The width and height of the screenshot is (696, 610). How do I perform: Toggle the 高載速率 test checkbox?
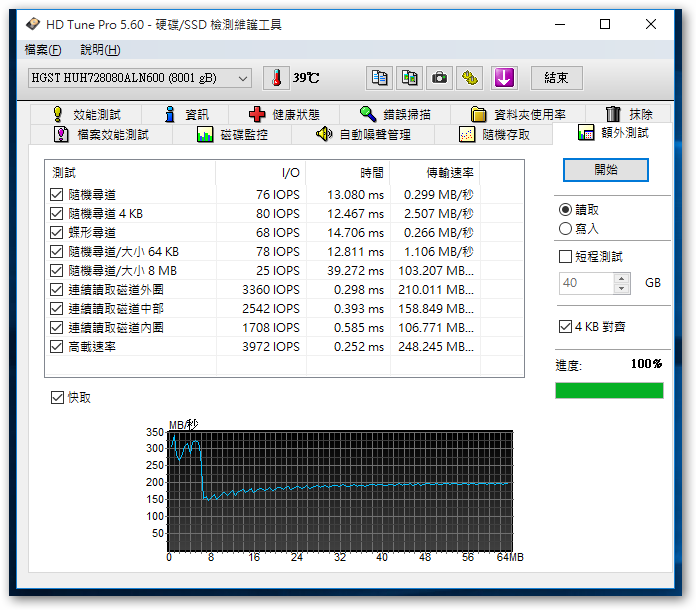click(x=57, y=346)
